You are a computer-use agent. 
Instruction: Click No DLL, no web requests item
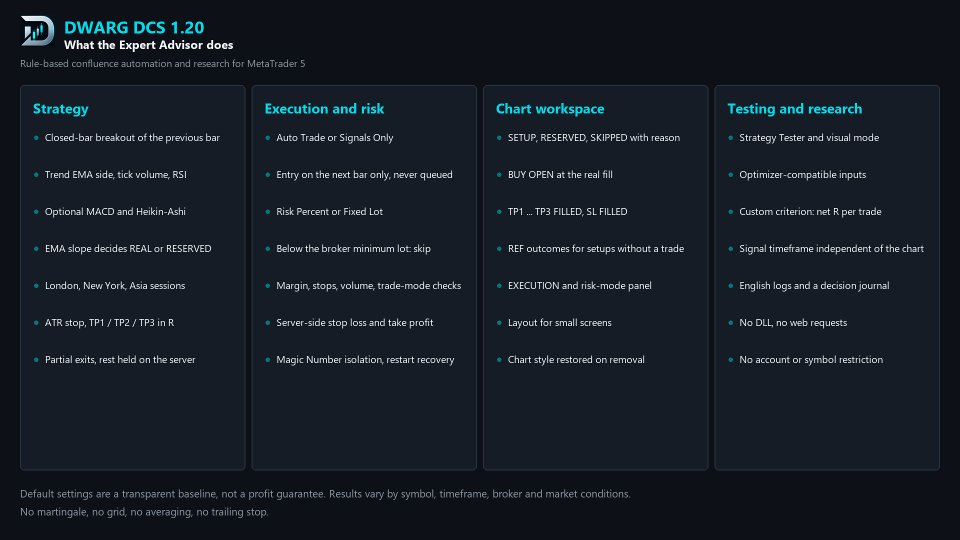(793, 323)
